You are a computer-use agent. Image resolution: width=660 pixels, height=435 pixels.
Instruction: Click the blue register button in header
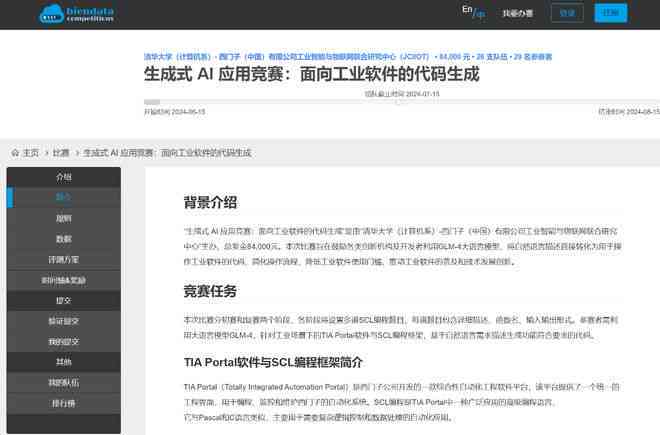click(x=610, y=13)
